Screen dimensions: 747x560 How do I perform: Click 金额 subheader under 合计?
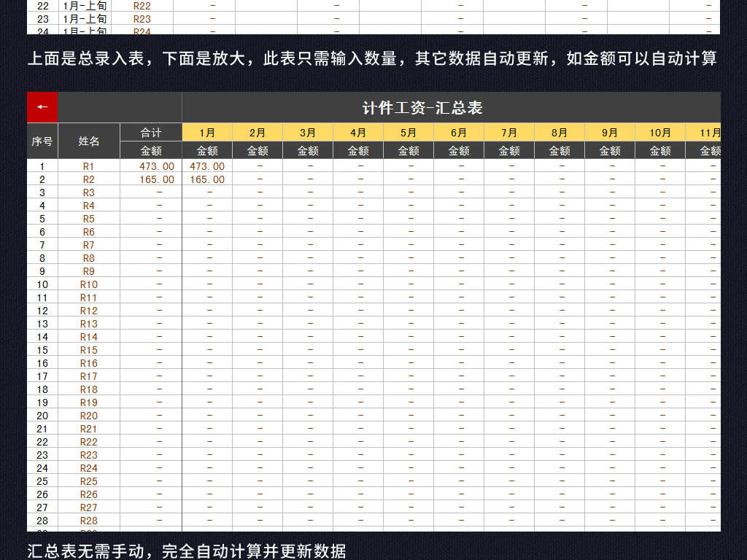tap(150, 150)
